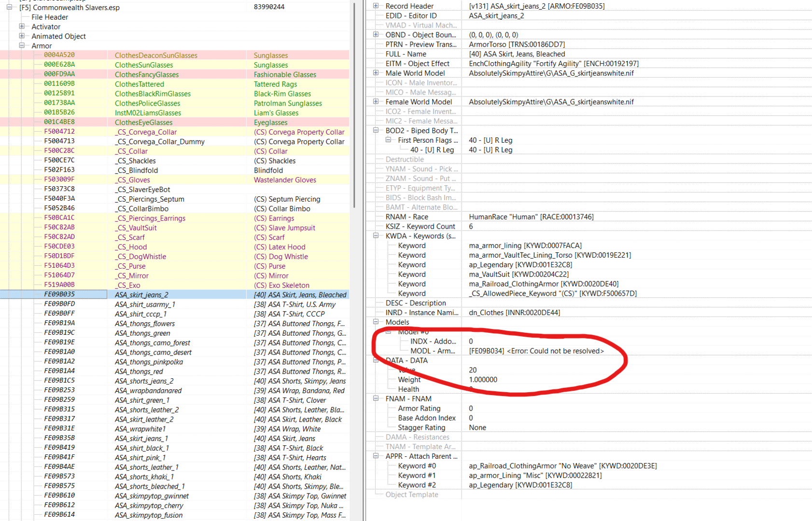Click INRD dn_Clothes value
The image size is (812, 521).
(514, 313)
